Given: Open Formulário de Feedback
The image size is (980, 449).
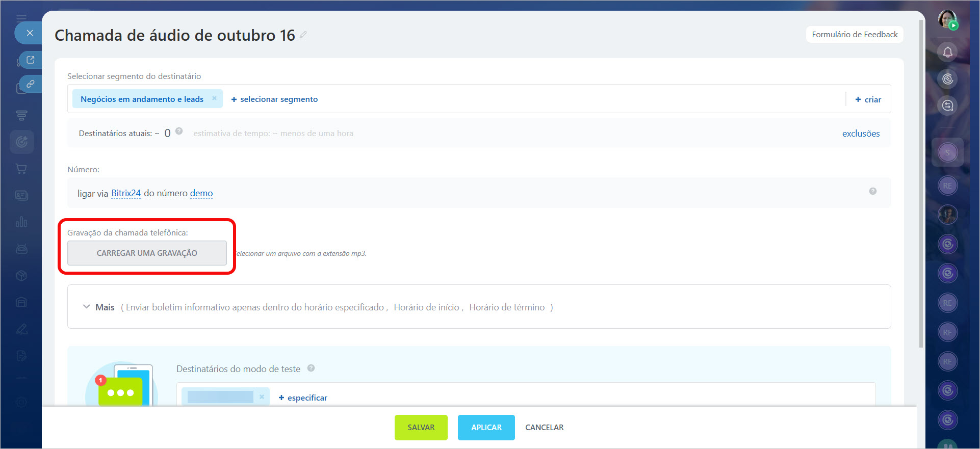Looking at the screenshot, I should (855, 35).
